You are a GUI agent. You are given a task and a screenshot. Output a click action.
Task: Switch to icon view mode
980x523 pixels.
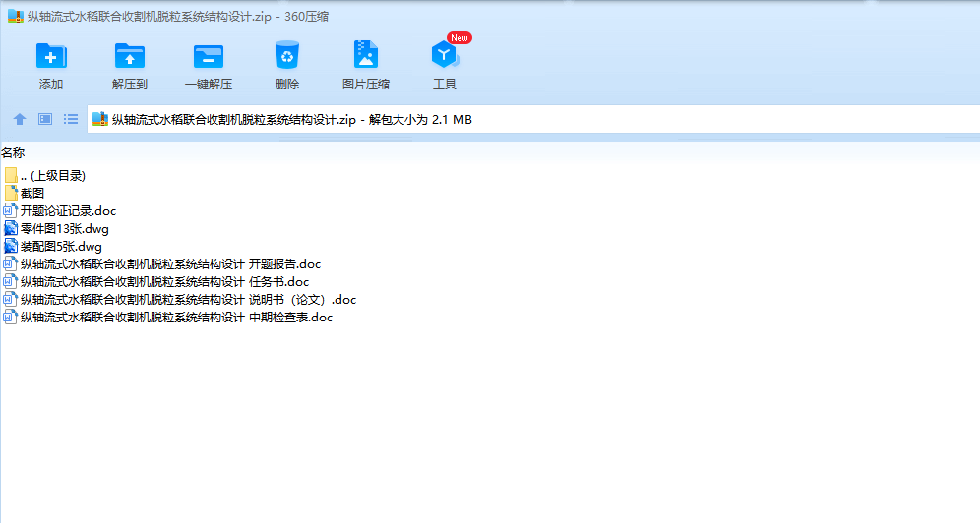45,119
